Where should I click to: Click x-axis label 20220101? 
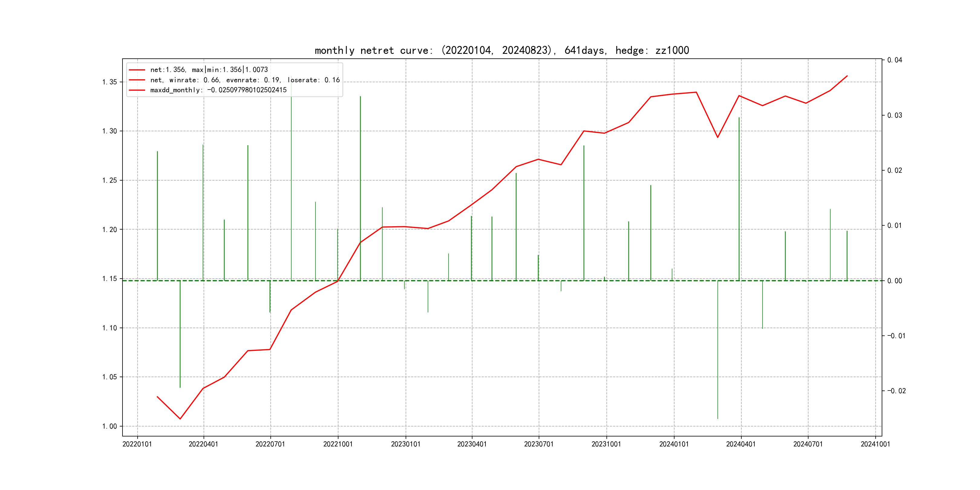click(137, 444)
